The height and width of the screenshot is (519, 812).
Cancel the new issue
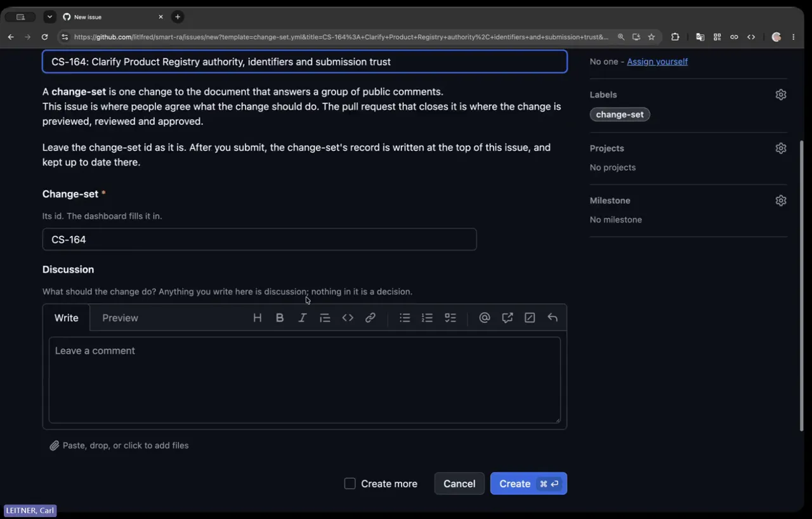coord(459,483)
